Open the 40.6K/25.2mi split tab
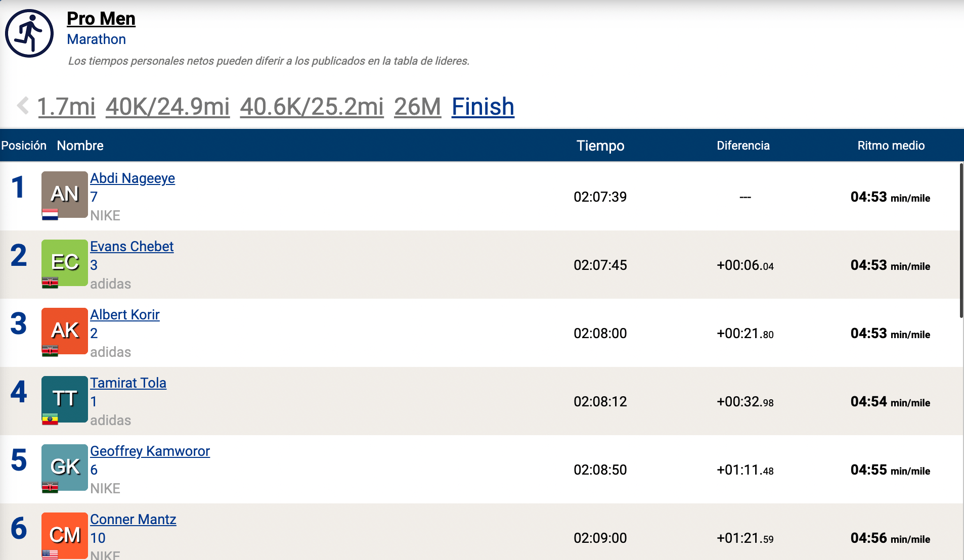This screenshot has height=560, width=964. click(x=312, y=107)
